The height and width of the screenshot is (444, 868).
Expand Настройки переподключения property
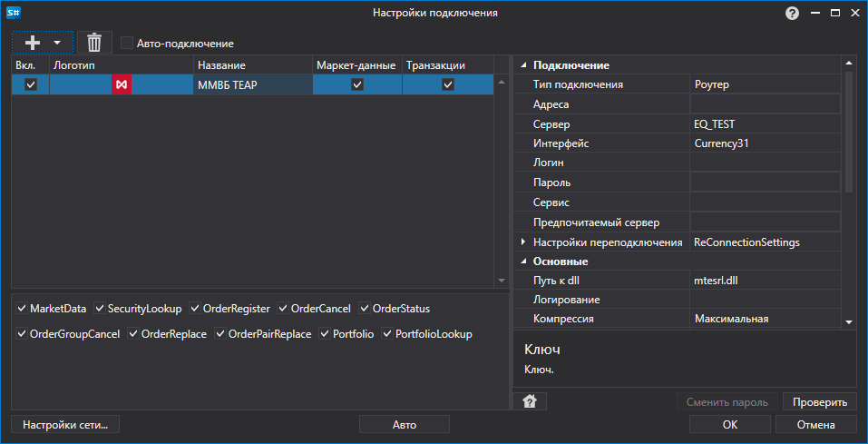click(523, 242)
